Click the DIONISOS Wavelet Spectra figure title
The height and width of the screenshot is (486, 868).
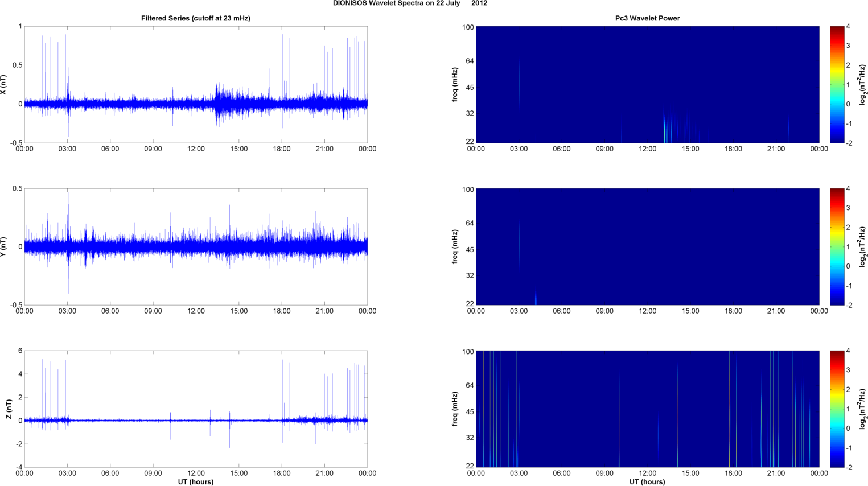410,3
